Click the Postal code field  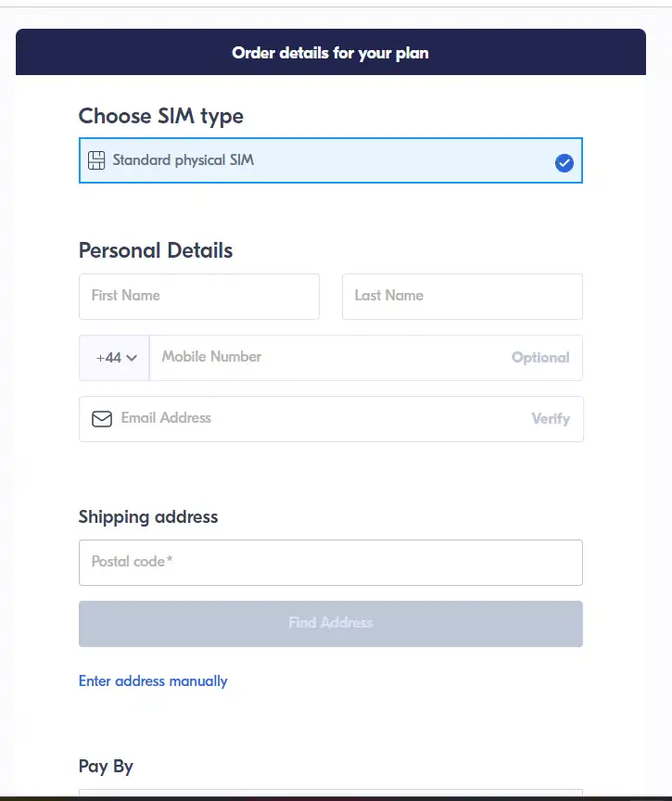click(x=331, y=563)
